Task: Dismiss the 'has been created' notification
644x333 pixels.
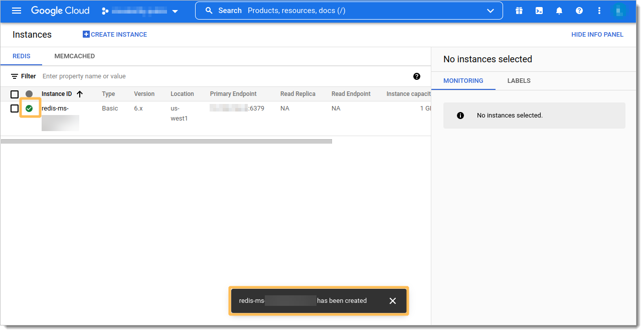Action: pos(393,301)
